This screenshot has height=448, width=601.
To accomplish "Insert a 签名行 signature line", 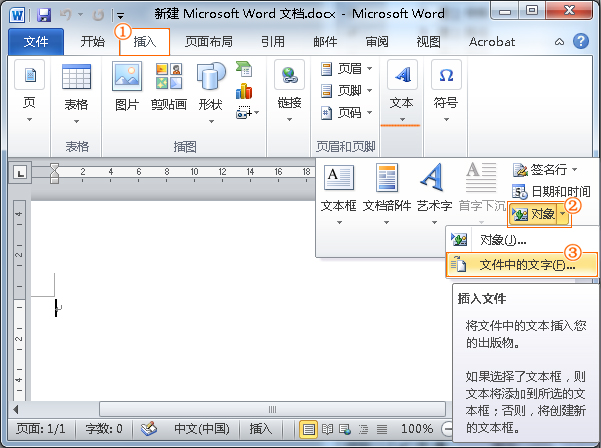I will pos(545,170).
